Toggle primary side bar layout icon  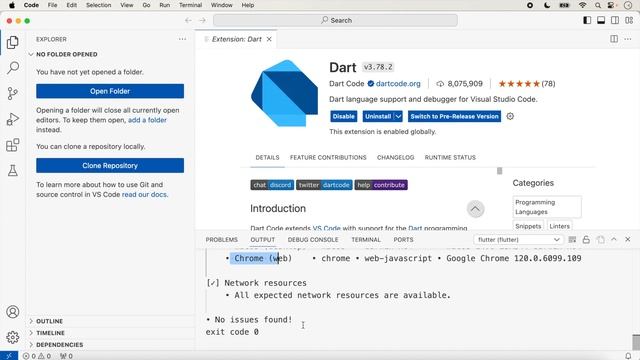[587, 20]
